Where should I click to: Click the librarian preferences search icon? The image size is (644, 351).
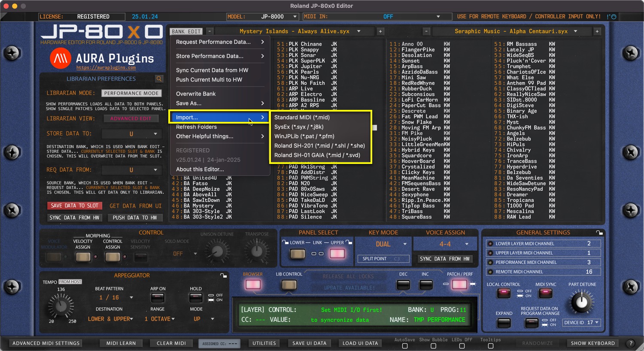pyautogui.click(x=159, y=79)
